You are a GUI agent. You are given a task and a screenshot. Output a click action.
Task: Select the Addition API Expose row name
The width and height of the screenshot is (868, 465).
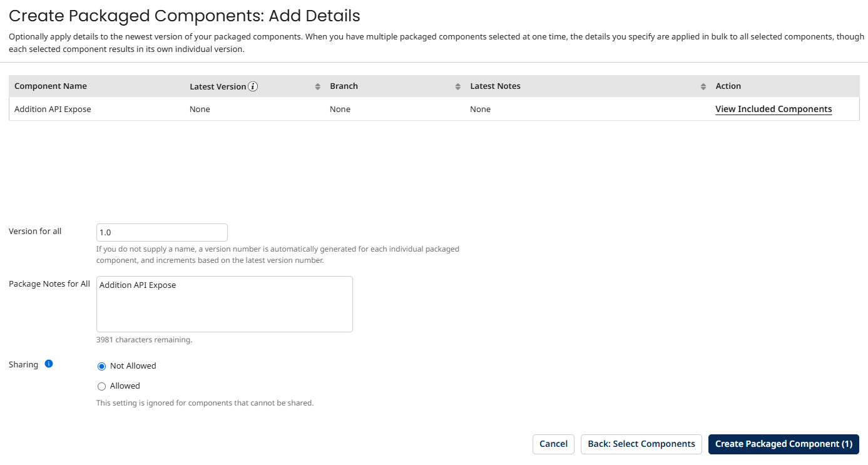pos(53,109)
